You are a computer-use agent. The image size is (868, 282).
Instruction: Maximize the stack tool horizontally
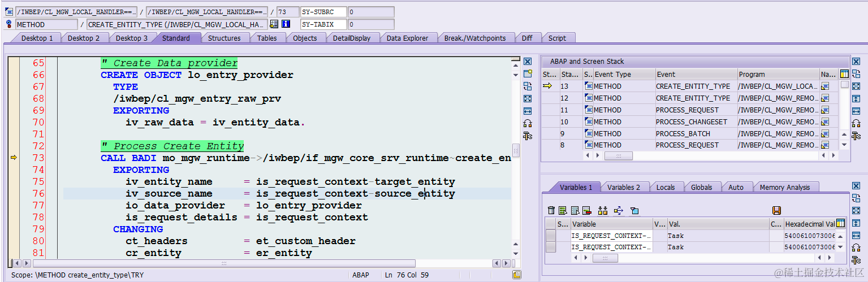856,111
